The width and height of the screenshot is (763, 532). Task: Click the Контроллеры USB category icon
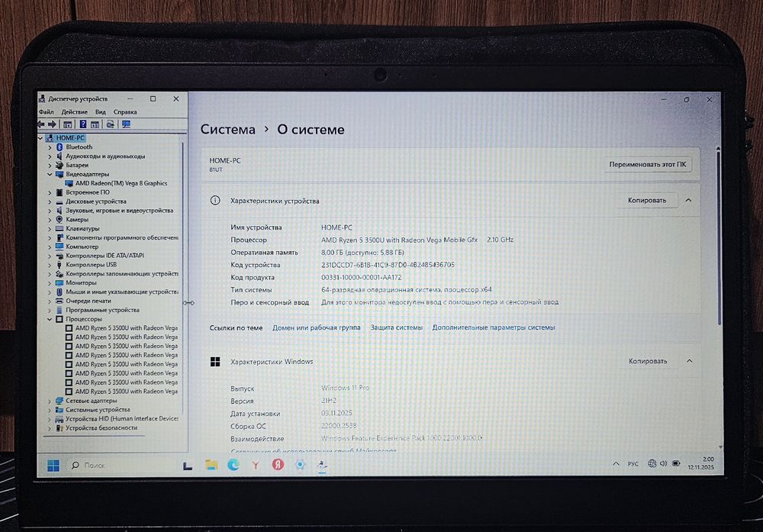point(60,265)
